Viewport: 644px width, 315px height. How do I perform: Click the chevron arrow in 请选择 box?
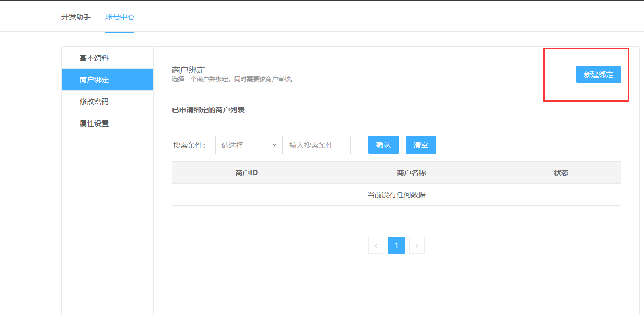(x=274, y=145)
